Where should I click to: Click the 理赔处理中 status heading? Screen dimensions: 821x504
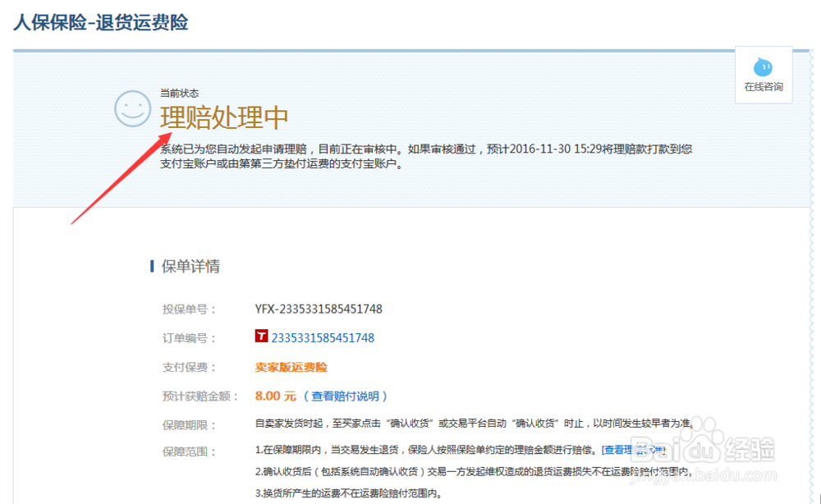[224, 117]
